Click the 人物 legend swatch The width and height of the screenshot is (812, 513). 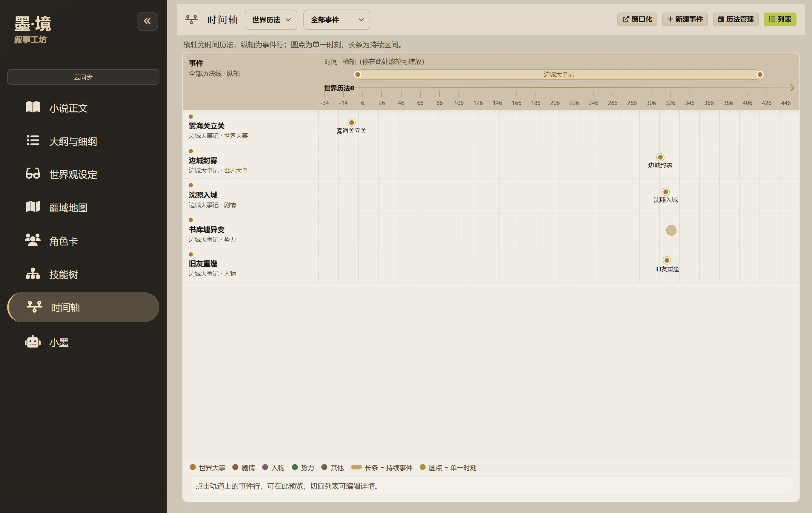point(265,467)
